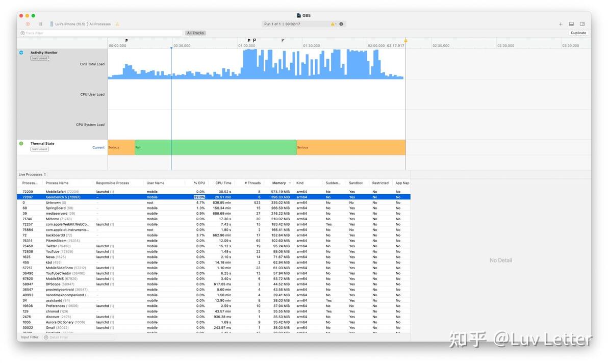Sort by Process ID column header
Image resolution: width=608 pixels, height=364 pixels.
tap(30, 183)
